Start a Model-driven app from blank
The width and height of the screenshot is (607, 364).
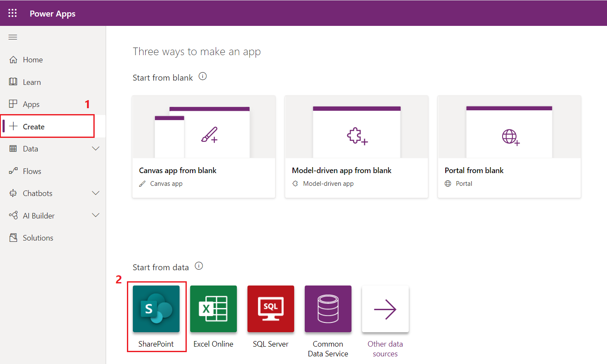[x=357, y=146]
